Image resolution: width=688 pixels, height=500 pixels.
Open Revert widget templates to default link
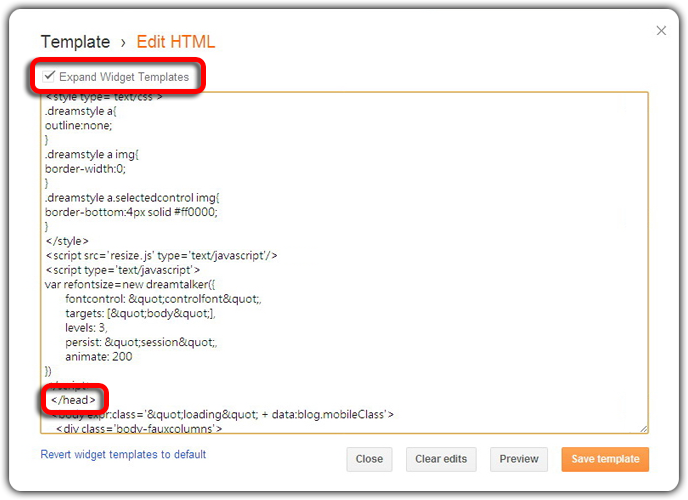pyautogui.click(x=123, y=454)
